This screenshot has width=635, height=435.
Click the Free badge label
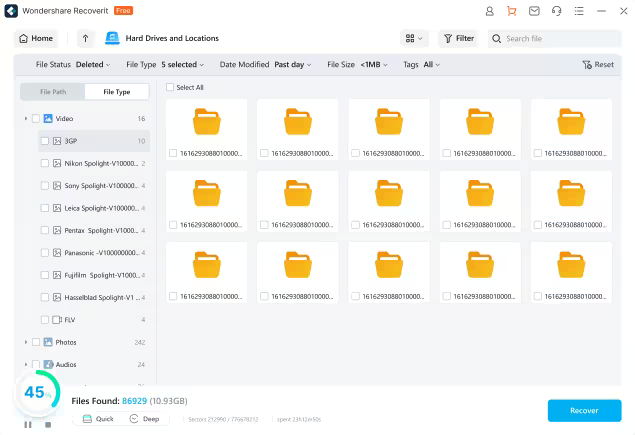[123, 11]
